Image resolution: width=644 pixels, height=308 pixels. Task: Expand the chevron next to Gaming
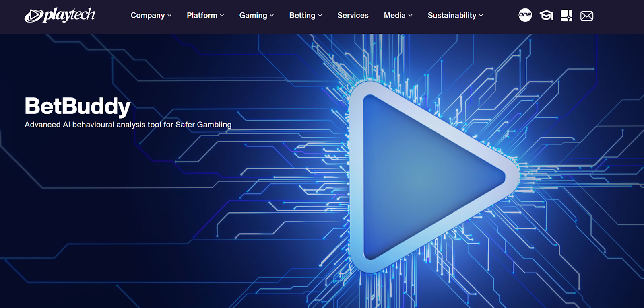(272, 16)
